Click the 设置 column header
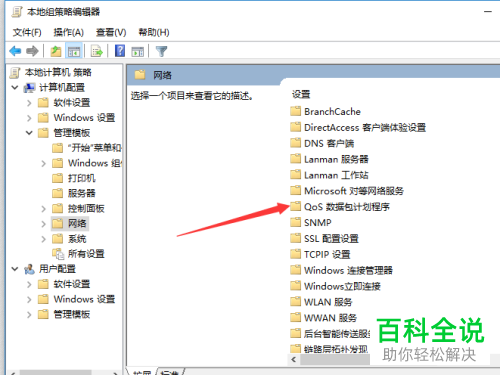The width and height of the screenshot is (500, 375). click(301, 94)
